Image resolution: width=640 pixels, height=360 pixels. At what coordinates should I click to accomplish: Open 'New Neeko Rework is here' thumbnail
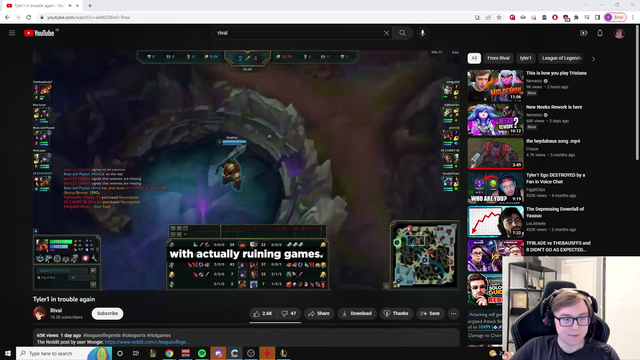click(496, 120)
